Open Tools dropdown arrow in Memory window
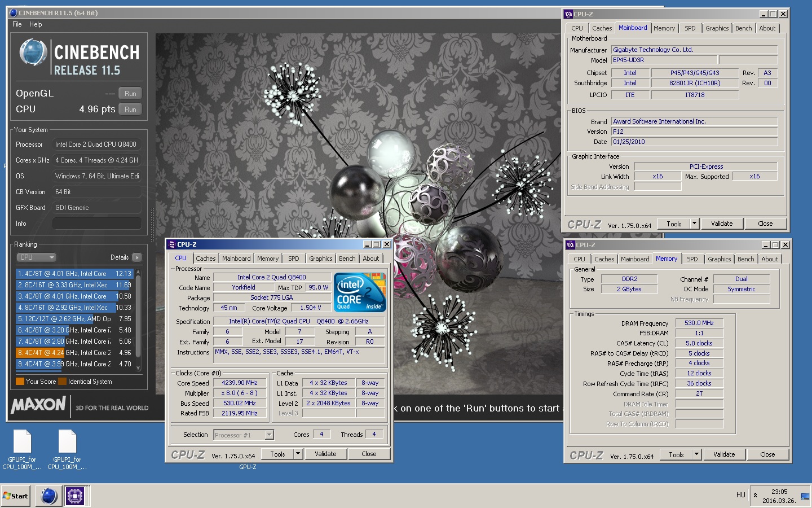Image resolution: width=812 pixels, height=508 pixels. tap(696, 454)
